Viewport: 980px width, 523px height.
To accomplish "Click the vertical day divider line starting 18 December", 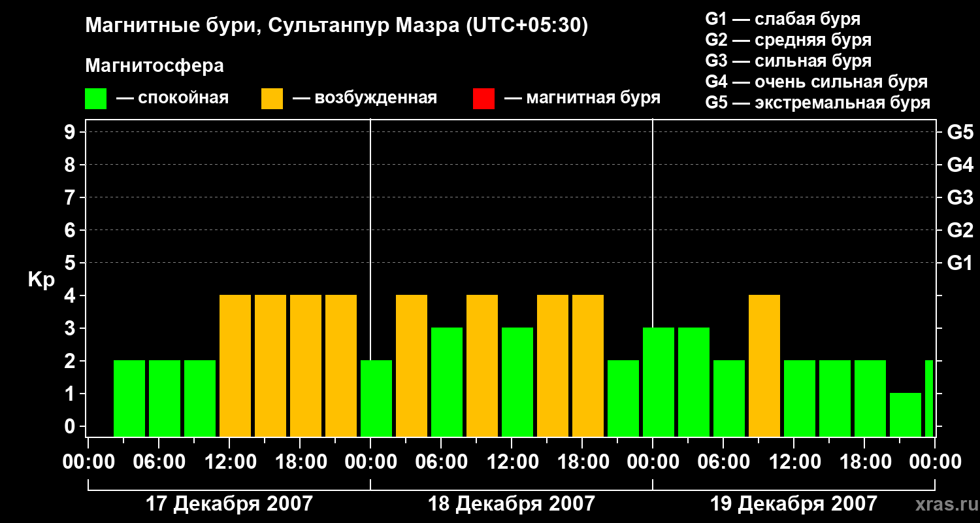I will tap(370, 239).
